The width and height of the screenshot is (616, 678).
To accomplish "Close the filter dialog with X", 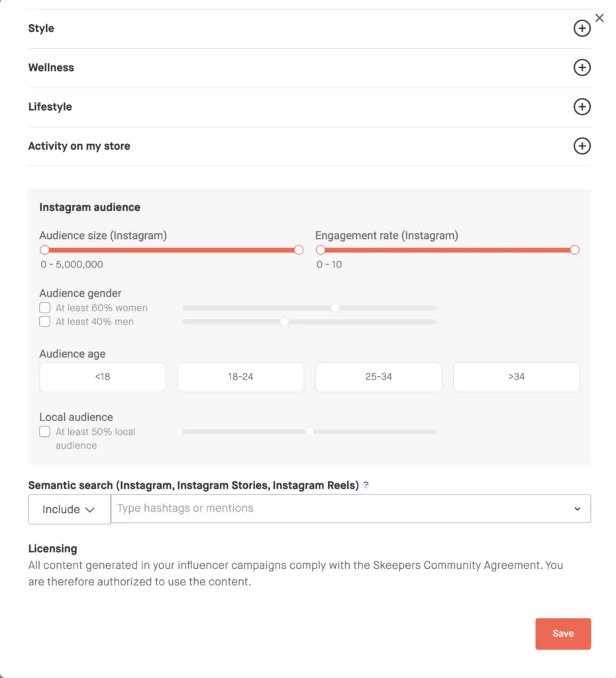I will pos(599,18).
